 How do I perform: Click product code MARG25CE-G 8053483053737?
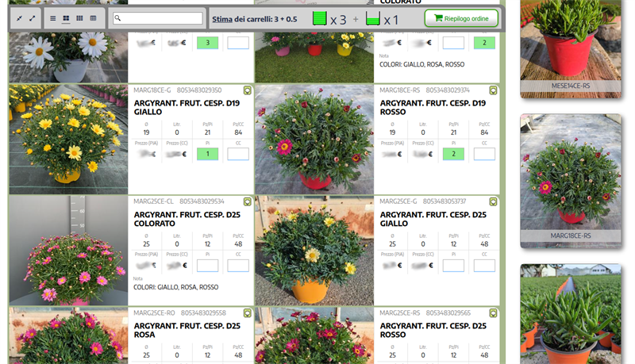(423, 201)
